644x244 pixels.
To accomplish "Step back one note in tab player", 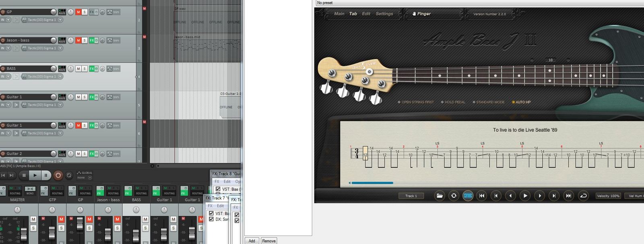I will (x=510, y=196).
